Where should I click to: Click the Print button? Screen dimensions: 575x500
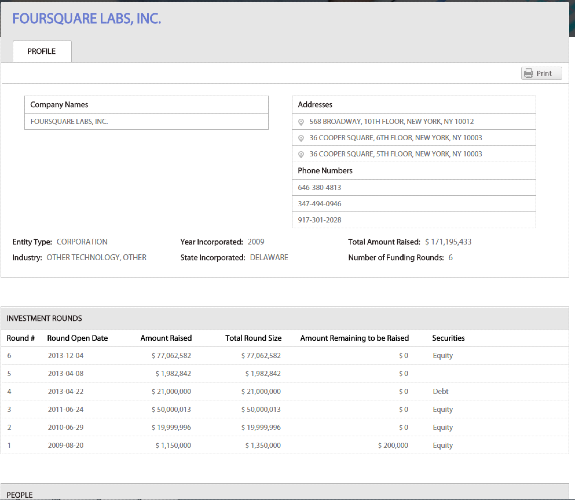541,73
